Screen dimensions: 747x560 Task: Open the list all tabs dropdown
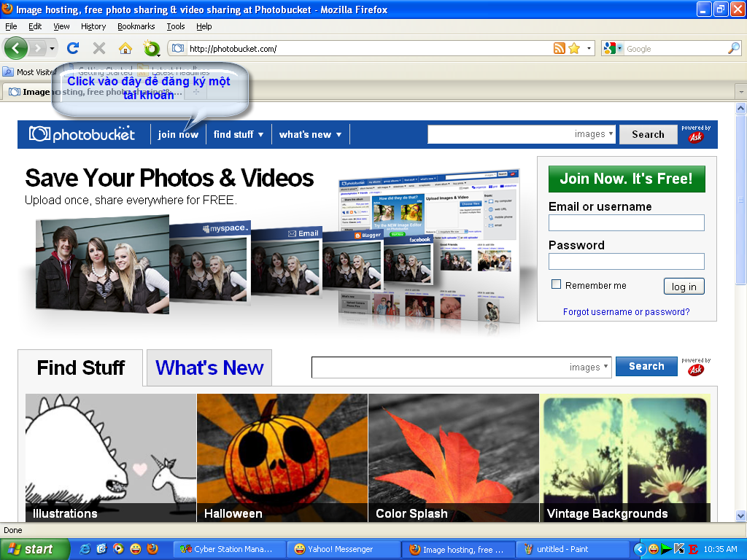click(741, 91)
